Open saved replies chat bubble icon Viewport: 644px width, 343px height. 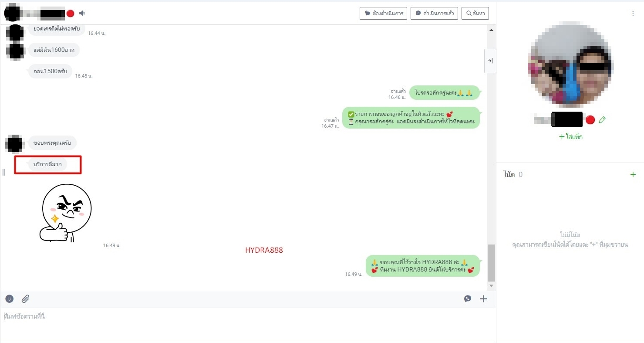point(468,299)
